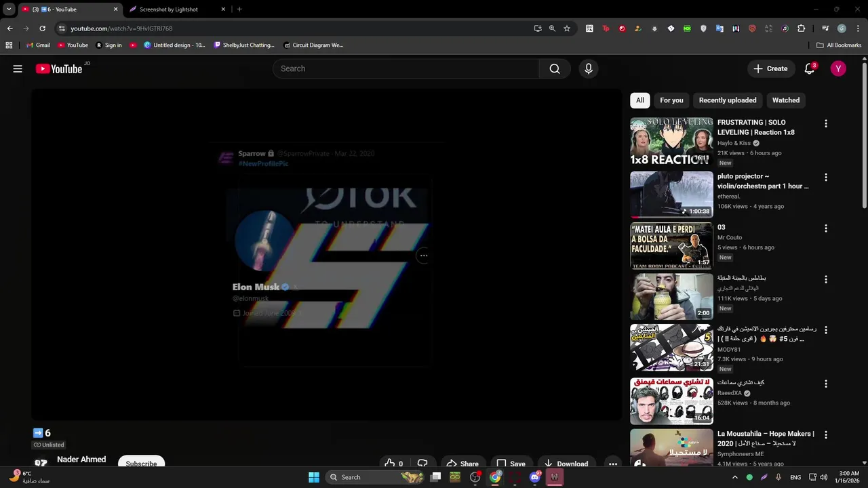The height and width of the screenshot is (488, 868).
Task: Open Nader Ahmed channel name link
Action: click(x=81, y=460)
